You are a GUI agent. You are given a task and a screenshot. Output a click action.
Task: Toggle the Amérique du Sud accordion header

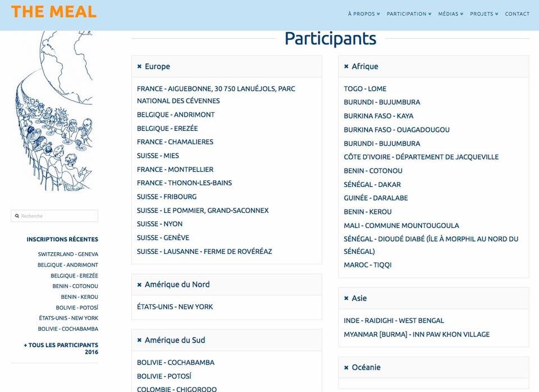pyautogui.click(x=226, y=340)
